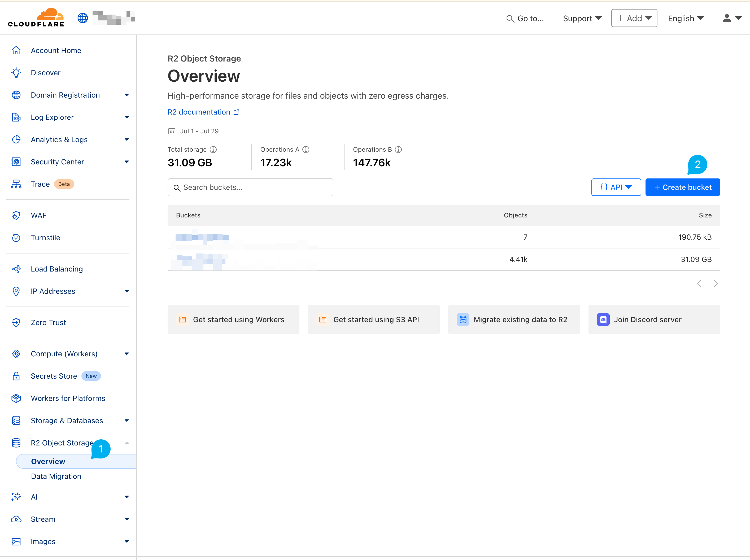Click the Discover lightbulb icon
The width and height of the screenshot is (750, 560).
16,73
